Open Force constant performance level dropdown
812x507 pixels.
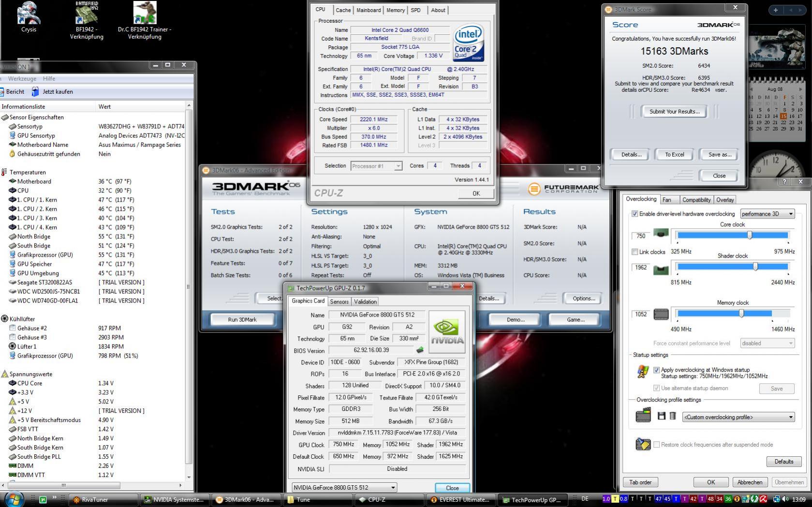(x=768, y=343)
